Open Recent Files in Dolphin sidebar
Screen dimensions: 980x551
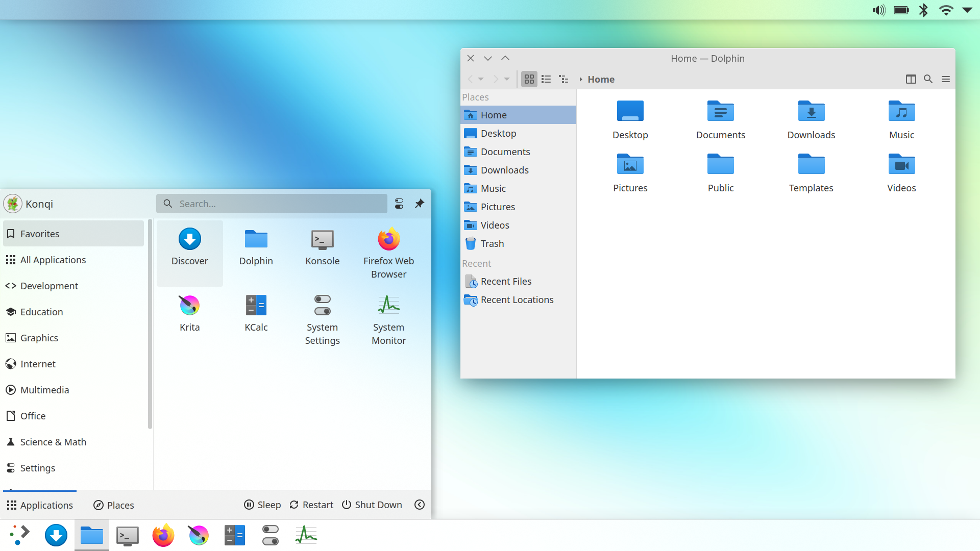[518, 281]
